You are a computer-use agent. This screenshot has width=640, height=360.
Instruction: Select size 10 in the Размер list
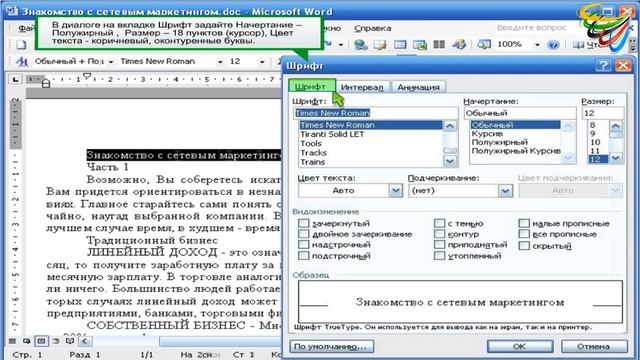[x=595, y=142]
